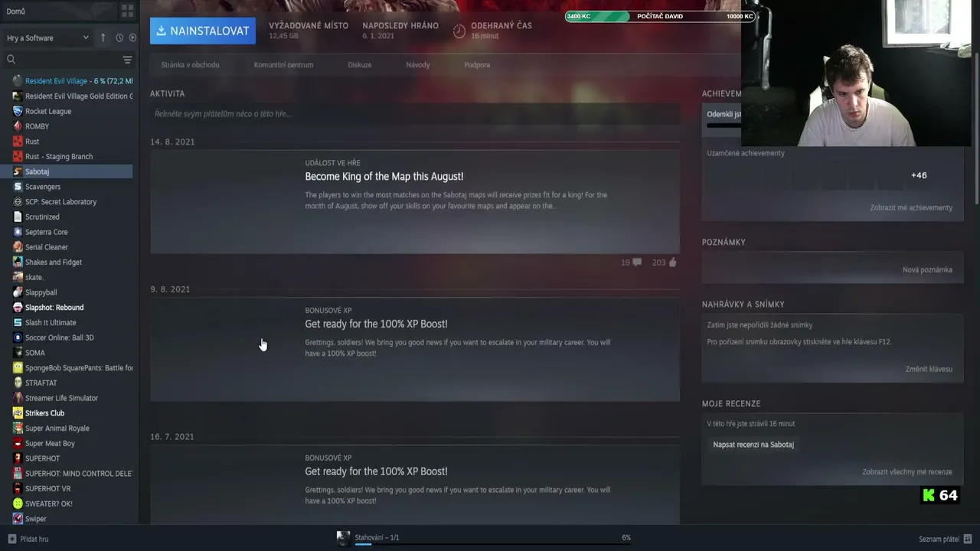Expand the Hry a Software filter dropdown

click(x=47, y=37)
